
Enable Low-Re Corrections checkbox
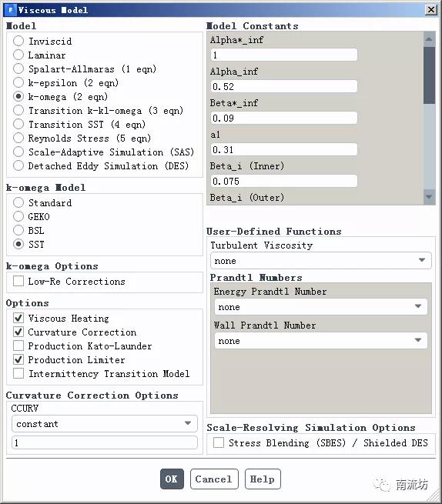pos(18,281)
